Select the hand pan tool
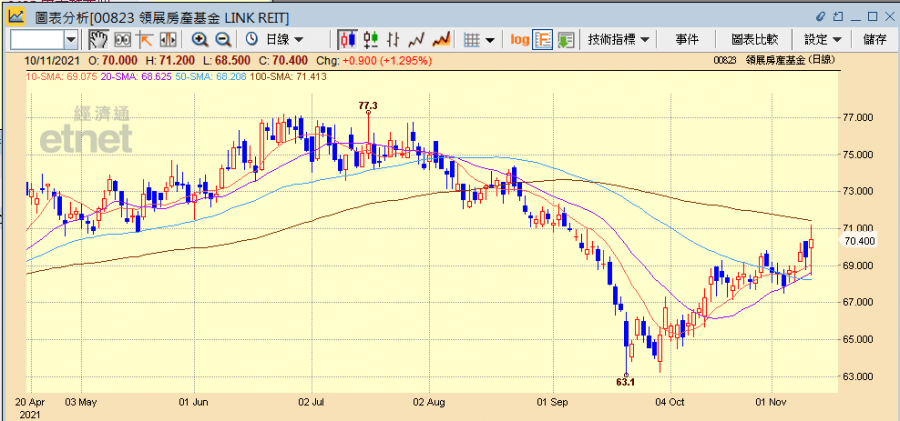Image resolution: width=900 pixels, height=421 pixels. click(98, 39)
